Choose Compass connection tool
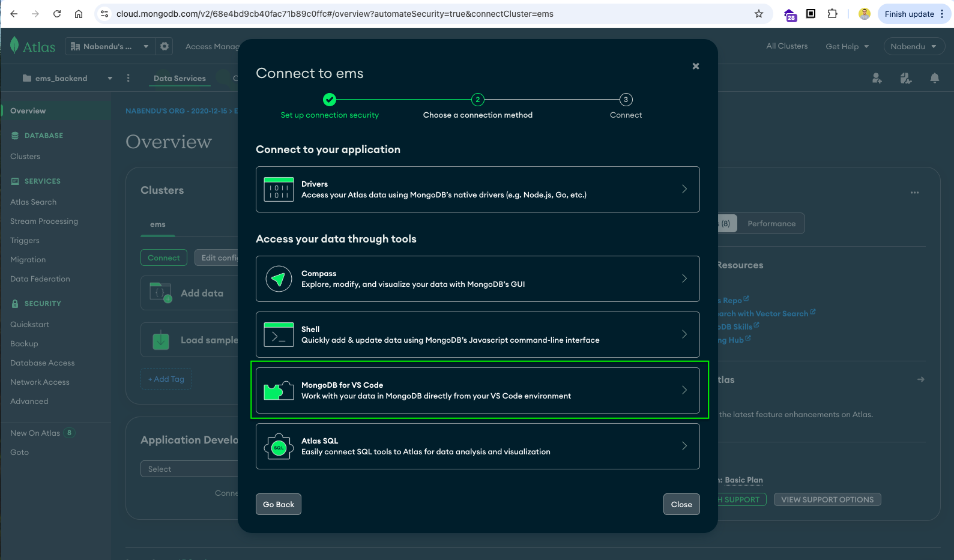The width and height of the screenshot is (954, 560). (477, 278)
